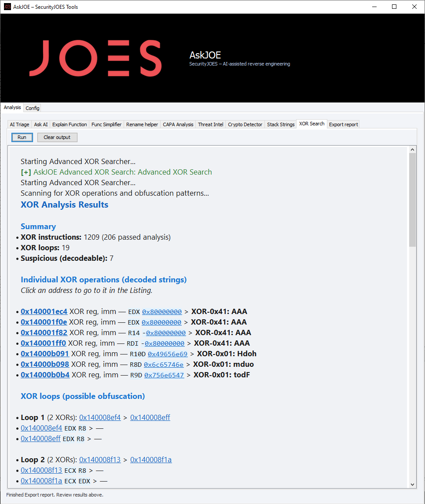
Task: Open Loop 1 end address 0x140008eff
Action: point(150,417)
